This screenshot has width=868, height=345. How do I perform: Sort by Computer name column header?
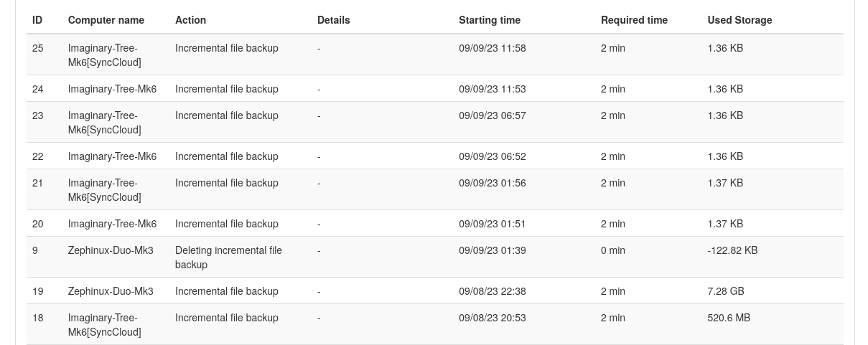106,20
